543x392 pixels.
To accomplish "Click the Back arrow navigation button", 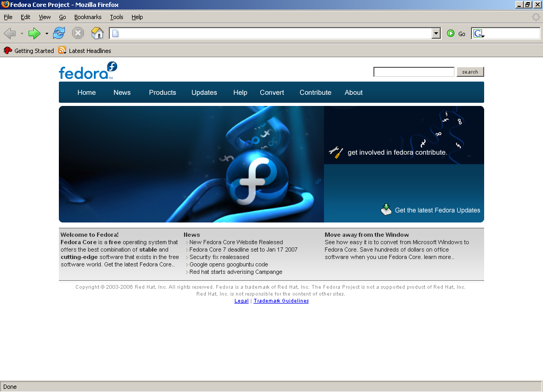I will tap(10, 33).
